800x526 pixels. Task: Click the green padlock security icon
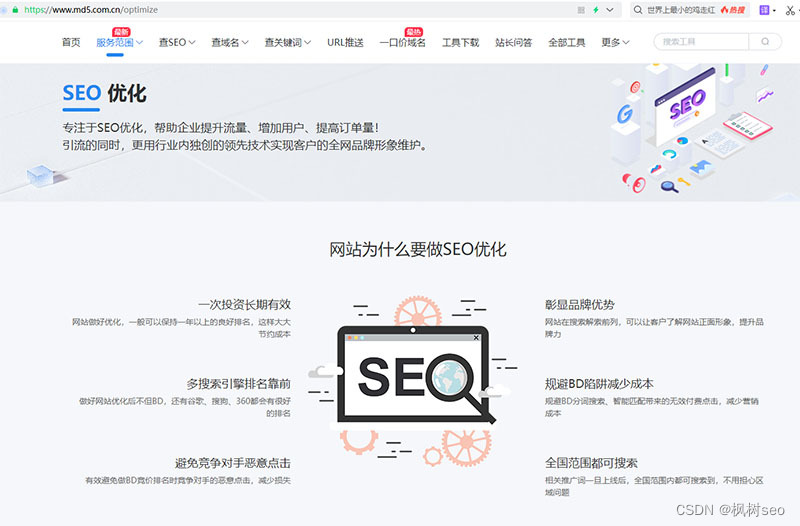pyautogui.click(x=15, y=10)
